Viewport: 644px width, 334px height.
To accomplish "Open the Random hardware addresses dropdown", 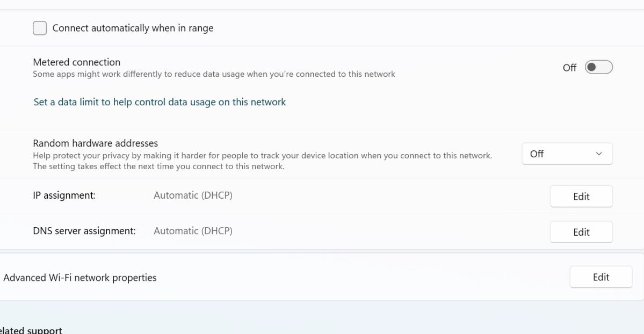I will tap(567, 154).
